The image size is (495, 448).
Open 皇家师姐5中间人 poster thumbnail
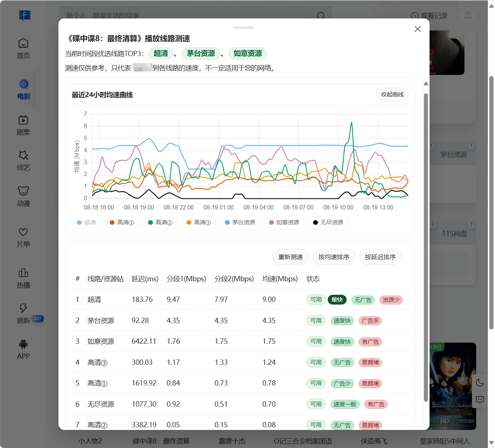[x=452, y=386]
